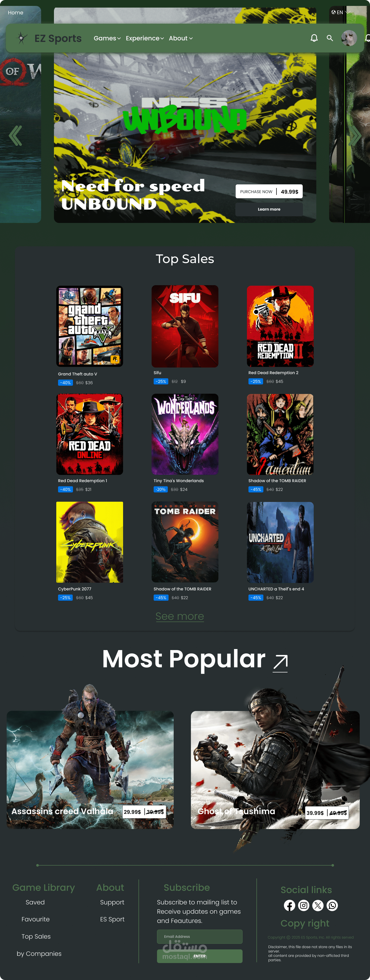Click the search magnifier icon
Screen dimensions: 370x980
330,38
